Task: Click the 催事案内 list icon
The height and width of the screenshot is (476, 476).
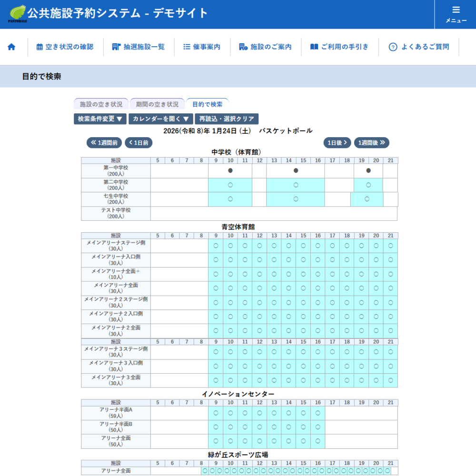Action: [x=187, y=47]
